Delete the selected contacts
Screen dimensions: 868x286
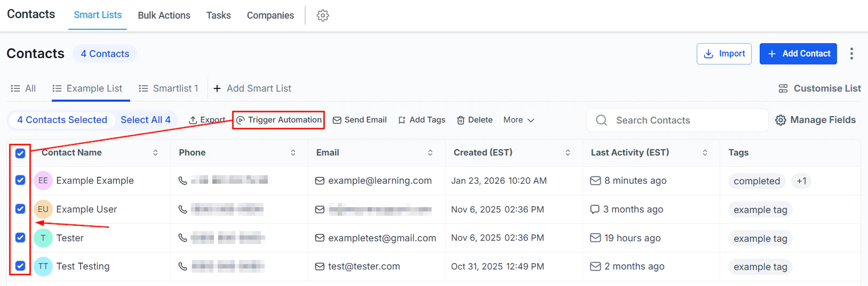click(x=475, y=120)
